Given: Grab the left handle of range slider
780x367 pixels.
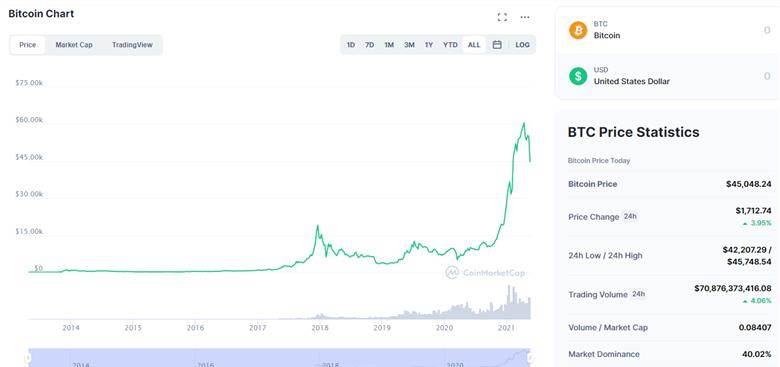Looking at the screenshot, I should (28, 358).
